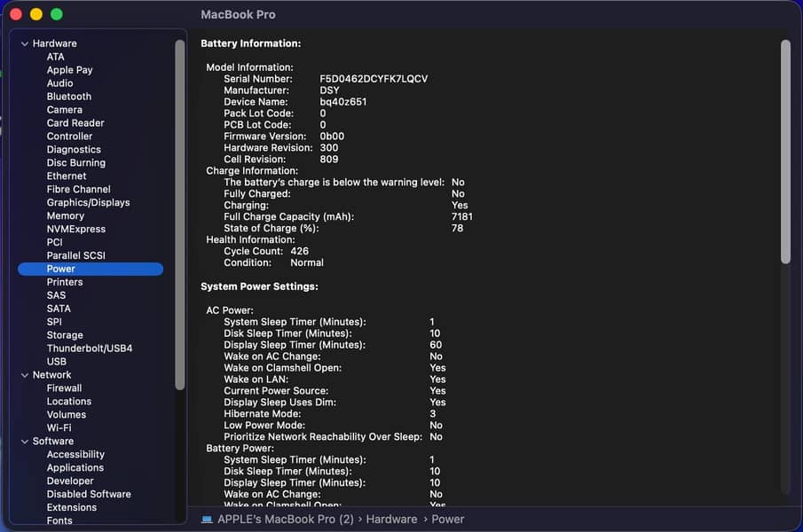
Task: Click the laptop icon in path bar
Action: click(x=207, y=520)
